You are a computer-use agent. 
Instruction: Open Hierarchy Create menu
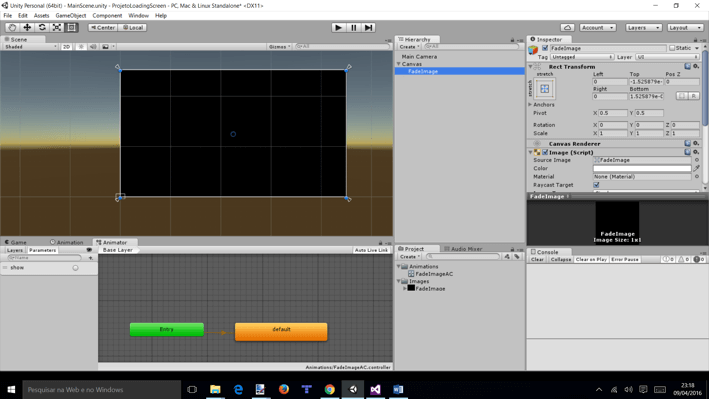[x=409, y=47]
